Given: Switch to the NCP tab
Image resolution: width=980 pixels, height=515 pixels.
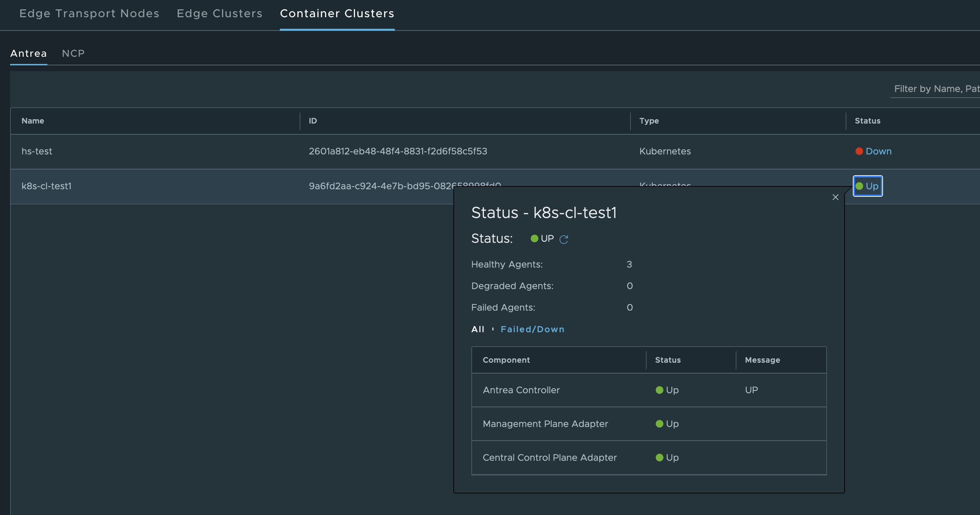Looking at the screenshot, I should (x=73, y=53).
